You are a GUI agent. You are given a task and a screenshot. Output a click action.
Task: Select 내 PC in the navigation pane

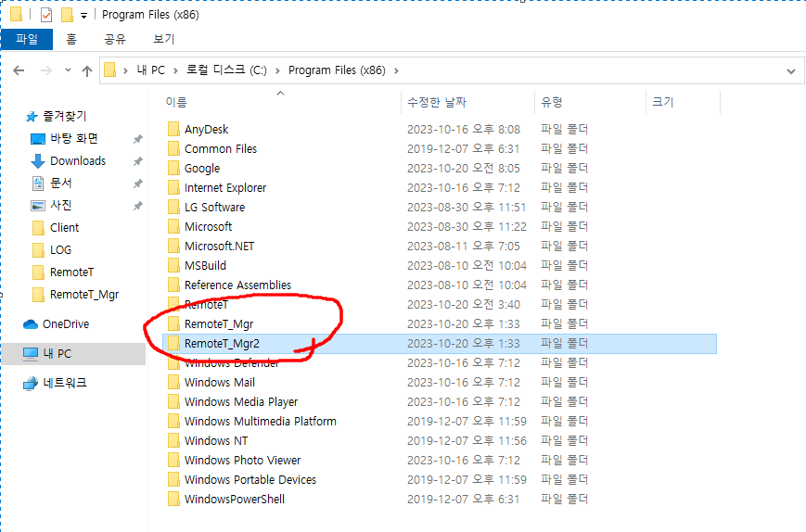[x=58, y=354]
